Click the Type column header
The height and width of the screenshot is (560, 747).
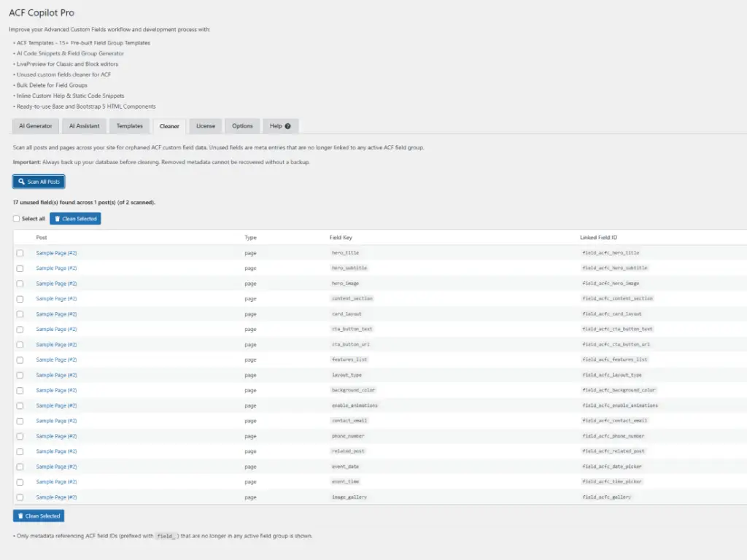[x=251, y=238]
